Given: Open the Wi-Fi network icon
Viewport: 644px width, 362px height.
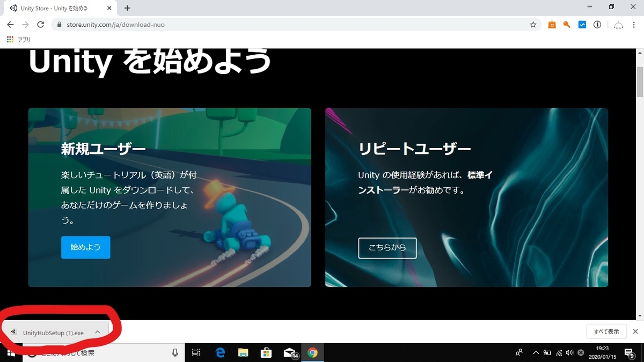Looking at the screenshot, I should pyautogui.click(x=559, y=353).
